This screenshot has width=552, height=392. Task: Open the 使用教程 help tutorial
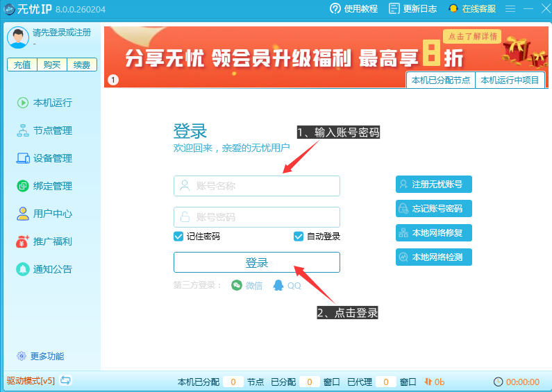[x=354, y=8]
